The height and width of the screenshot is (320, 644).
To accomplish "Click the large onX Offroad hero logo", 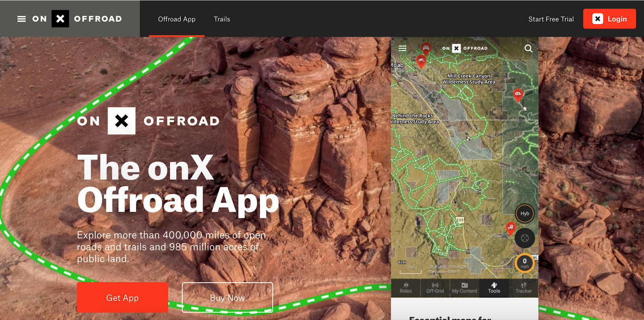I will click(148, 121).
